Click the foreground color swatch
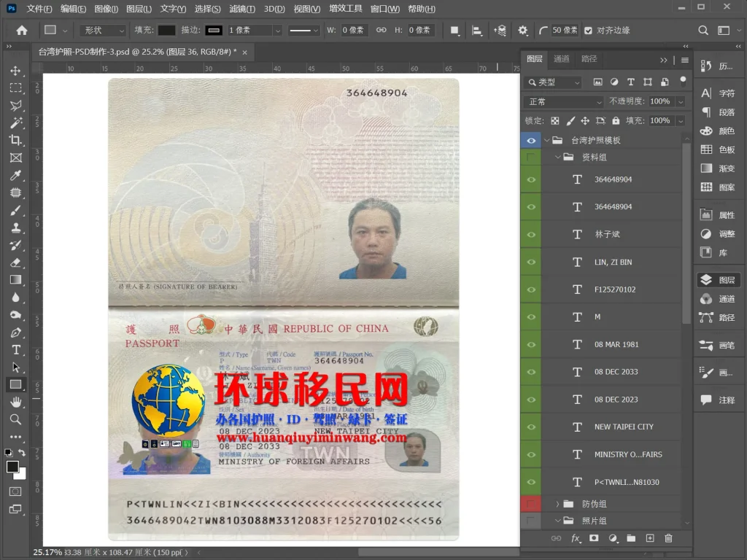The height and width of the screenshot is (560, 747). point(13,467)
